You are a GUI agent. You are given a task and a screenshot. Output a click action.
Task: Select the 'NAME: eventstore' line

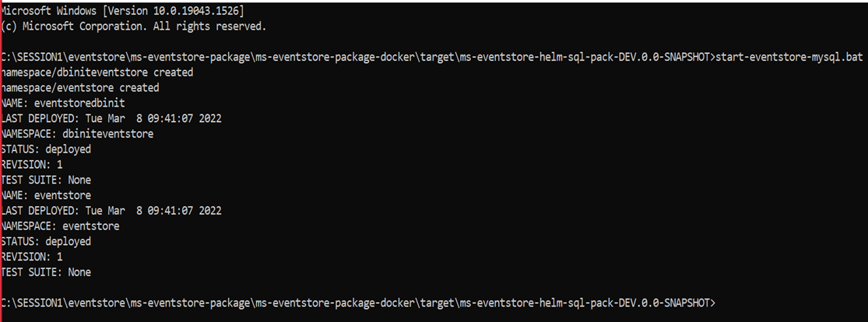46,195
